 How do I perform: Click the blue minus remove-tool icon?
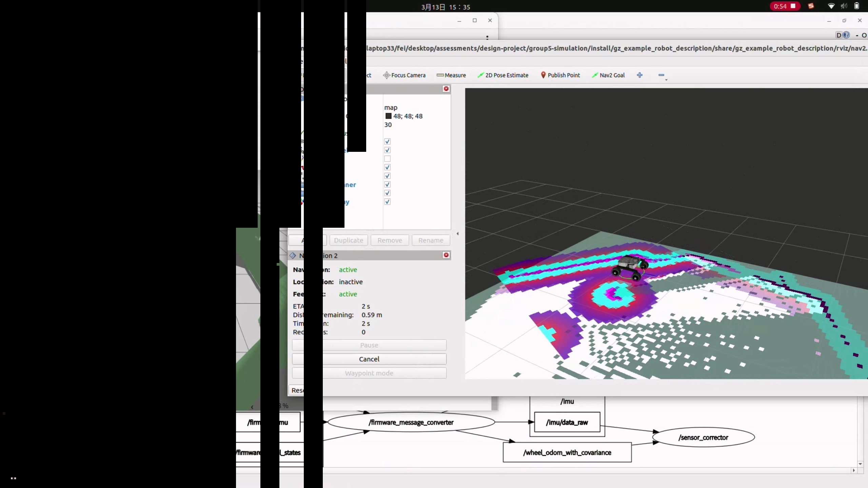661,75
